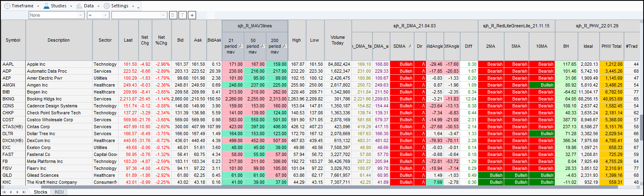644x196 pixels.
Task: Go to previous sheet tab arrow
Action: click(x=11, y=192)
